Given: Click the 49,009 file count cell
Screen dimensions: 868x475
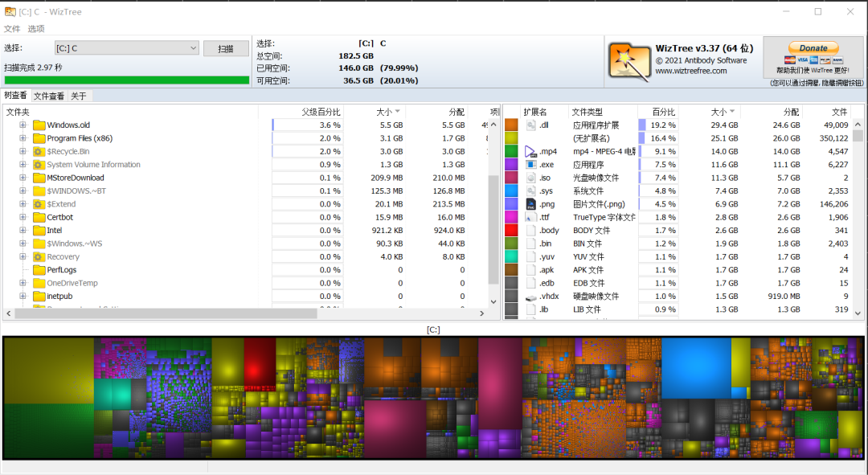Looking at the screenshot, I should tap(835, 125).
